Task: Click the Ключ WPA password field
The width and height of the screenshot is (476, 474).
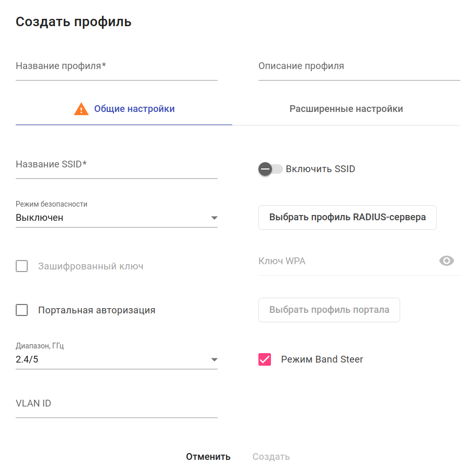Action: pos(345,261)
